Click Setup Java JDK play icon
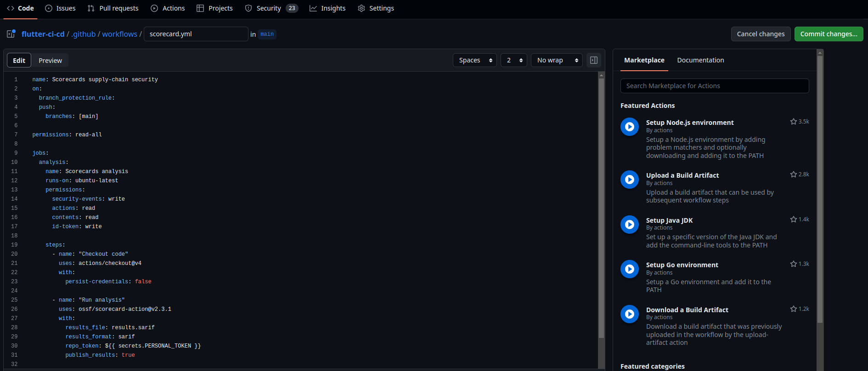Screen dimensions: 868x371 coord(630,225)
